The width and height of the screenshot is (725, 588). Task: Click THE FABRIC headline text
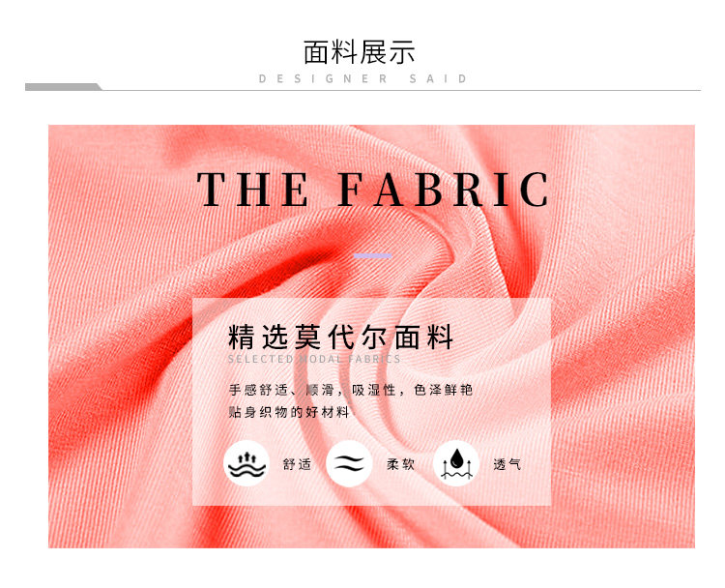coord(373,190)
